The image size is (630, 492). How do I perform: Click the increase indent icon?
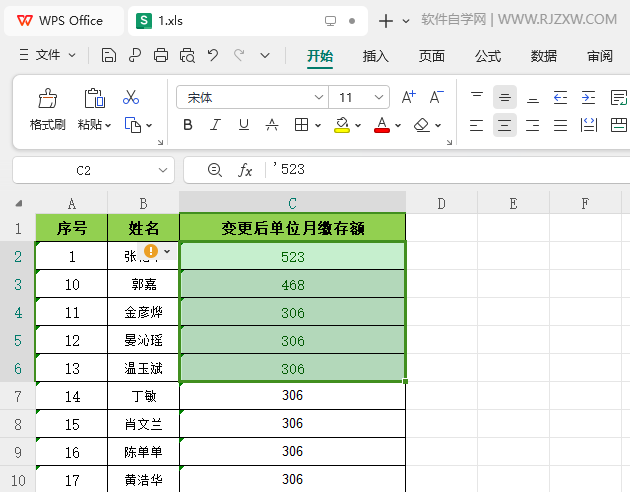(588, 97)
